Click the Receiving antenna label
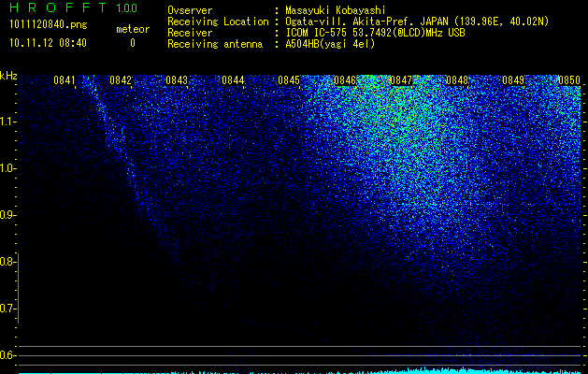Screen dimensions: 588x374 click(x=215, y=44)
